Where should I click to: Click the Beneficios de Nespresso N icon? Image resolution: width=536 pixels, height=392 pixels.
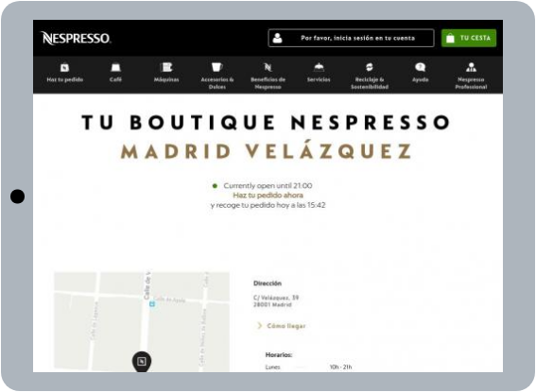coord(268,67)
